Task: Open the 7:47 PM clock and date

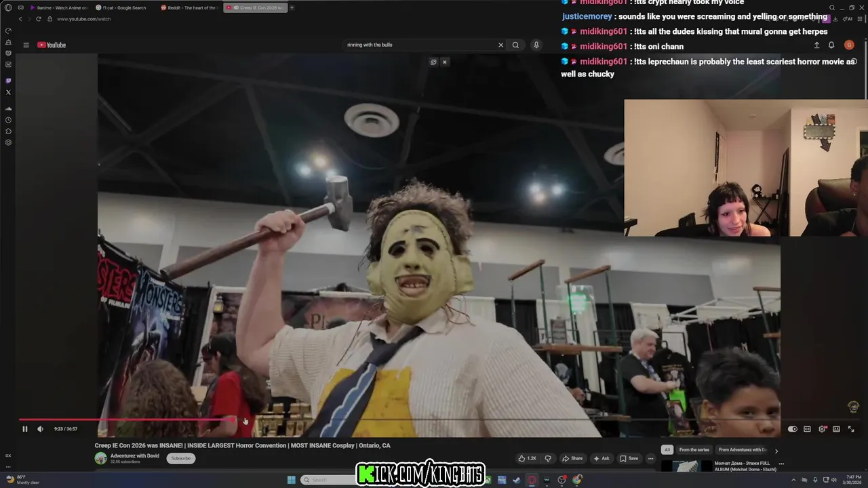Action: [x=852, y=480]
